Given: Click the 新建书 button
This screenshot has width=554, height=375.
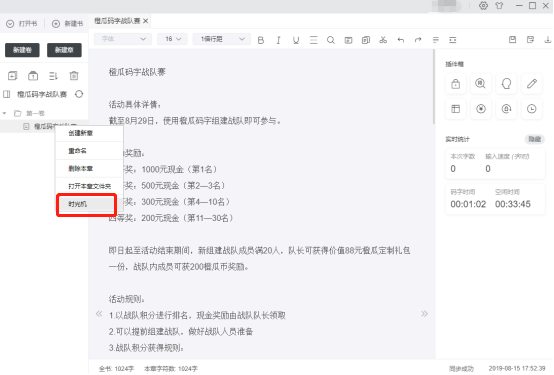Looking at the screenshot, I should pyautogui.click(x=67, y=24).
